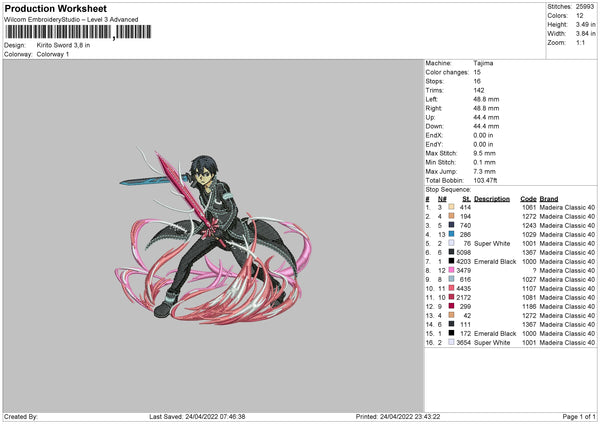The height and width of the screenshot is (424, 600).
Task: Click the 'Colorway 1' value
Action: pyautogui.click(x=53, y=54)
